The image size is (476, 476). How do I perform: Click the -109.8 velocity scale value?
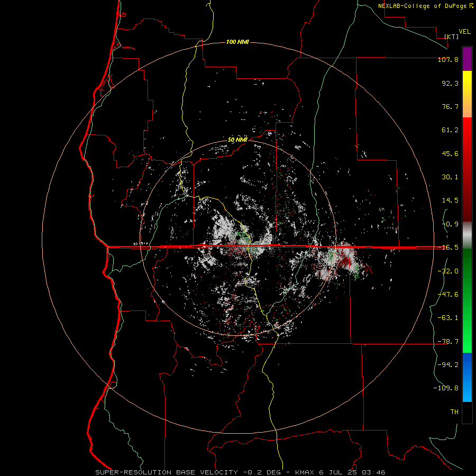[x=446, y=388]
